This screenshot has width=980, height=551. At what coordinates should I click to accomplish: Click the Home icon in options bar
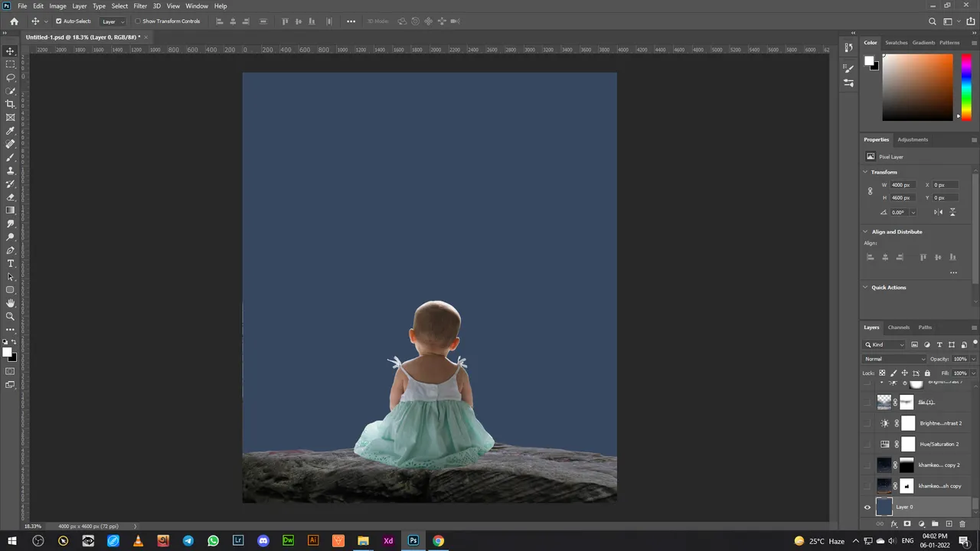(x=14, y=21)
